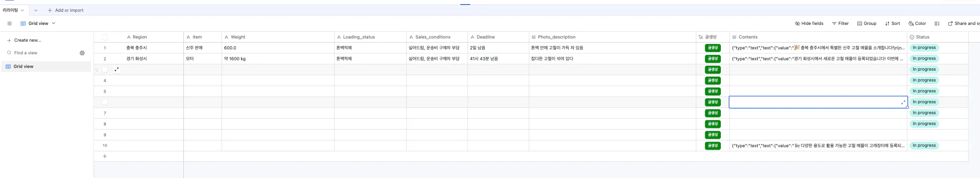Select the Photo_description cell 잡다한 고철이 섞여 있다
Viewport: 980px width, 178px height.
coord(612,58)
